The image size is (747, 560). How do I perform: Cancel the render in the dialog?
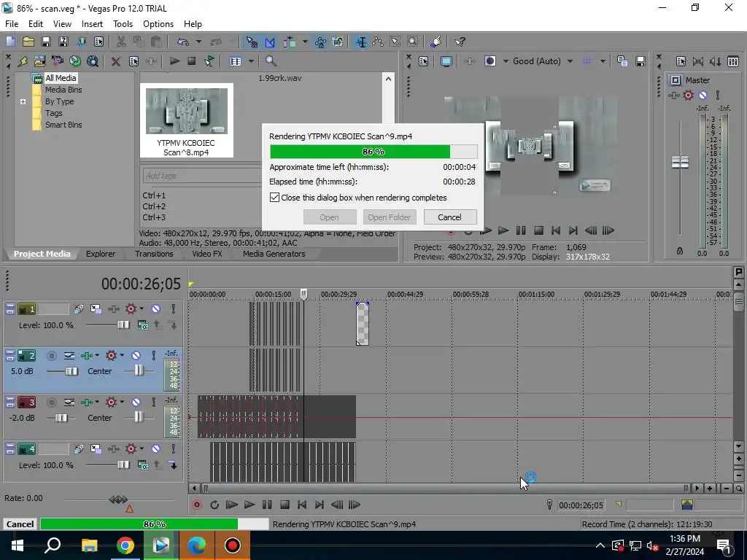[449, 217]
